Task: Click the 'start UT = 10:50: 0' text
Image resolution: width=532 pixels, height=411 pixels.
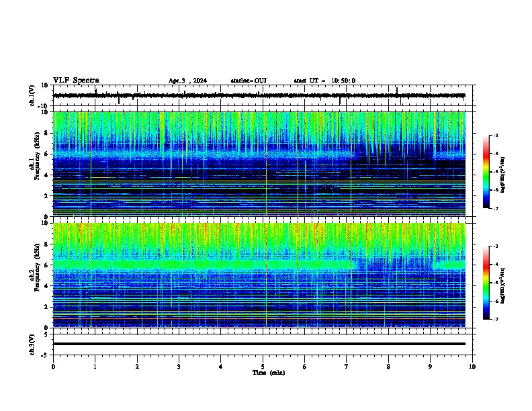Action: point(324,81)
